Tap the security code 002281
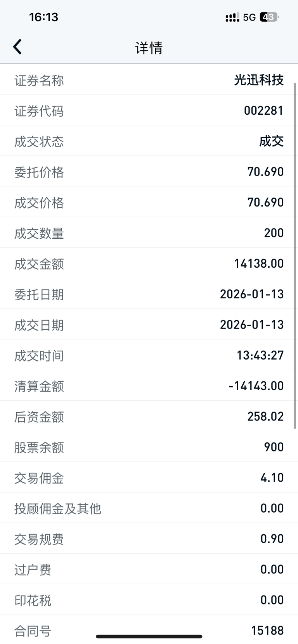Screen dimensions: 298x644 point(263,111)
